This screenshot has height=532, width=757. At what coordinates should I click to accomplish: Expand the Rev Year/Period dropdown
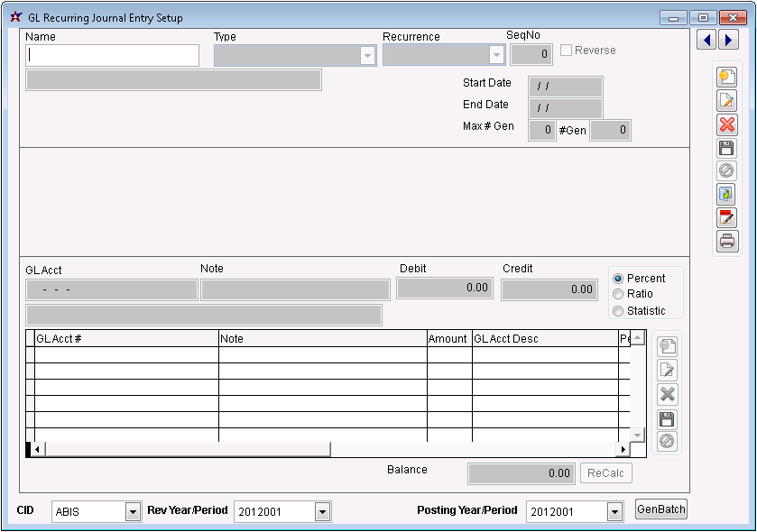pyautogui.click(x=322, y=512)
